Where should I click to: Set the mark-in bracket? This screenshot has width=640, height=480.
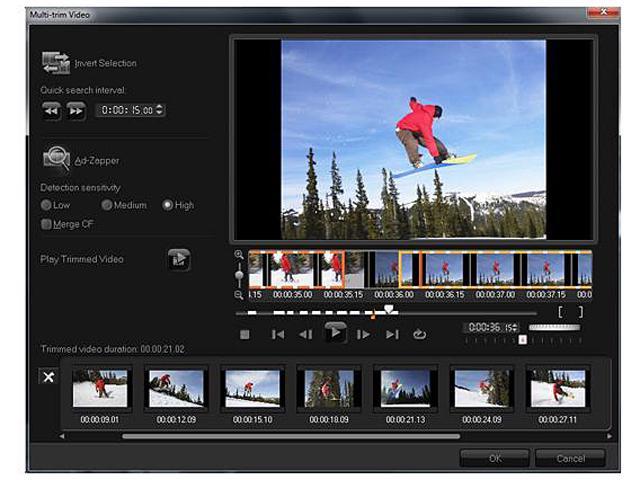[x=561, y=311]
